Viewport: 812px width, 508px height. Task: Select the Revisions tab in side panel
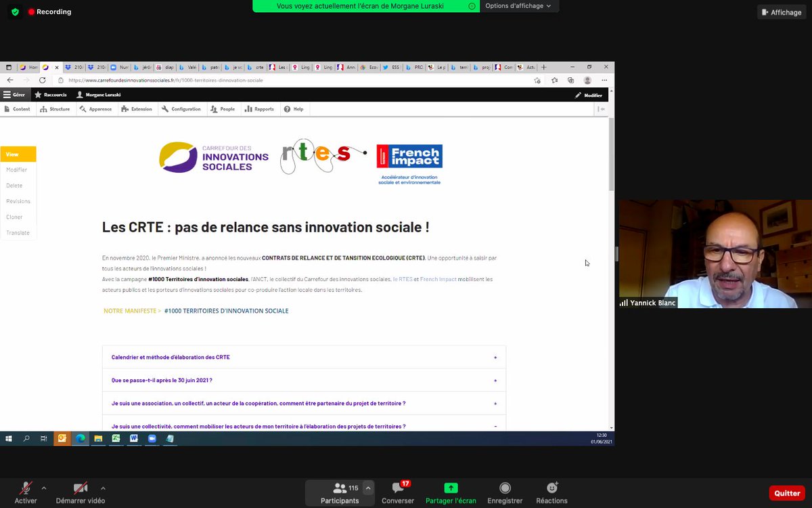tap(18, 201)
